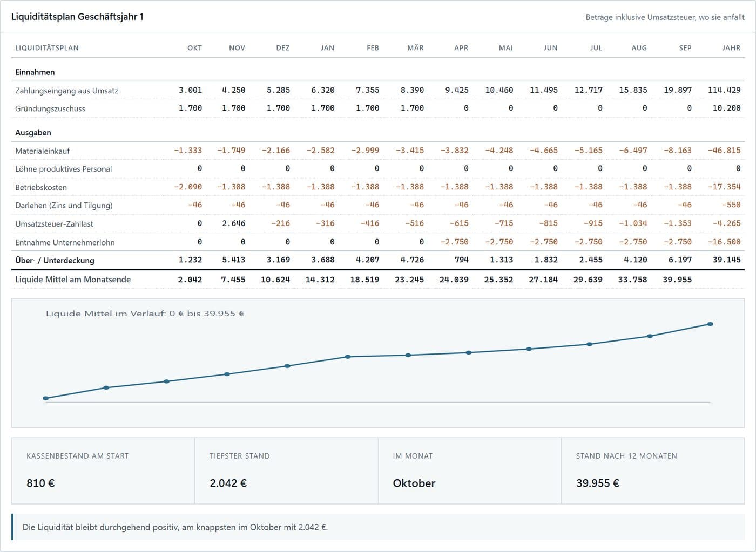
Task: Select the OKT column header
Action: [x=194, y=48]
